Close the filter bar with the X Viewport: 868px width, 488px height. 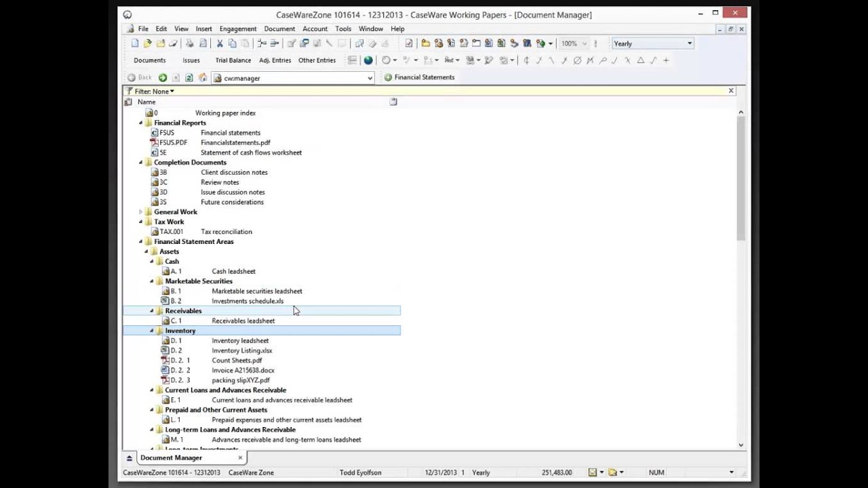coord(731,91)
